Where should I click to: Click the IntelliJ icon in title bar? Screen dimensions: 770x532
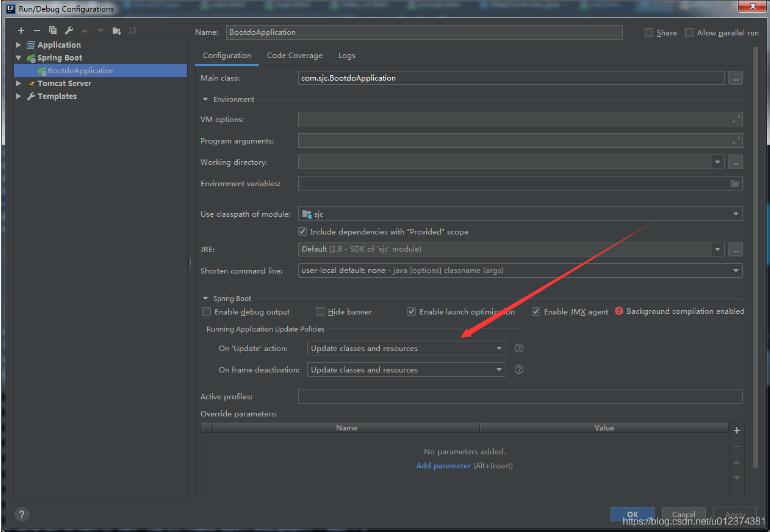11,8
